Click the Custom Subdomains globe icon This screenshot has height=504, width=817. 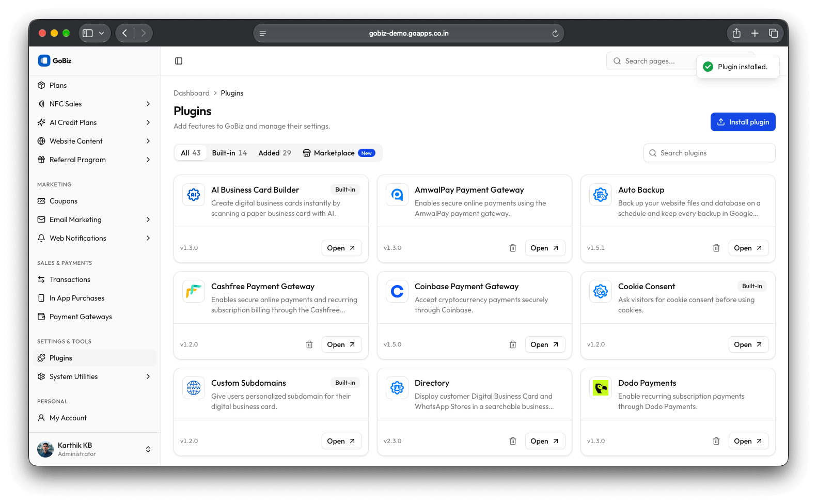tap(194, 388)
